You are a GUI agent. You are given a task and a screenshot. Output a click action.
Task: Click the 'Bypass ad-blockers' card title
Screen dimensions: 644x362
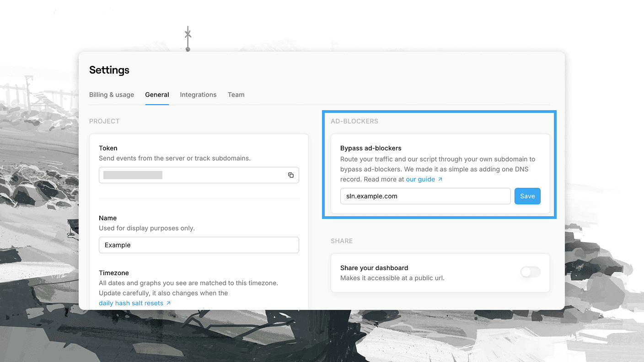coord(370,148)
